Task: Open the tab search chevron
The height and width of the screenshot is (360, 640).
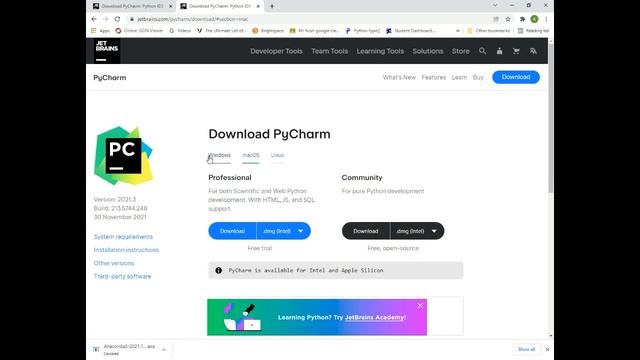Action: pos(495,6)
